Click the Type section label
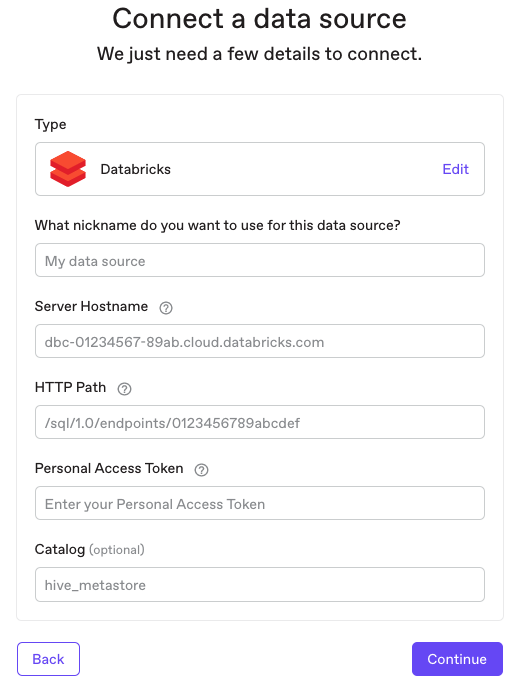Image resolution: width=520 pixels, height=683 pixels. pos(51,125)
